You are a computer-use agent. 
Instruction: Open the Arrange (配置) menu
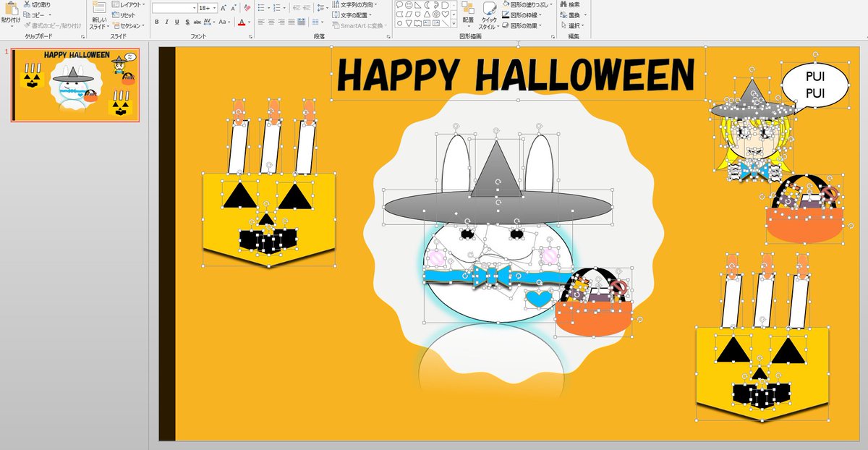coord(468,14)
